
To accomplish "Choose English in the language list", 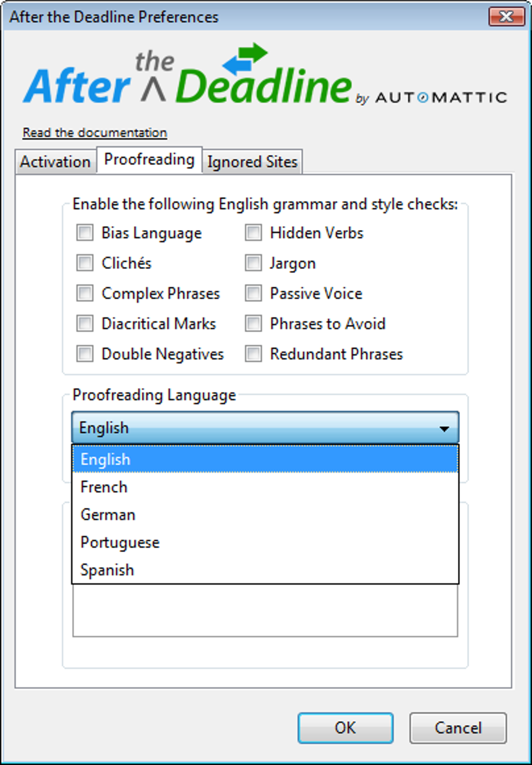I will click(265, 459).
